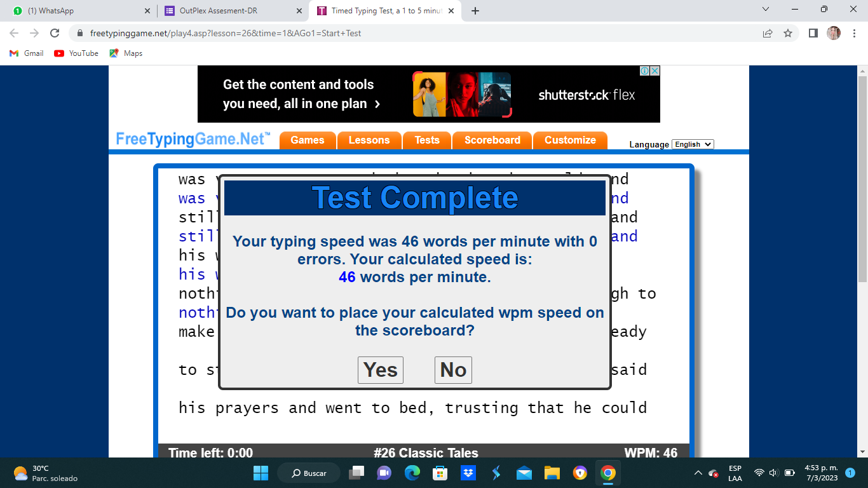The image size is (868, 488).
Task: Click the WPM: 46 status text
Action: [x=651, y=453]
